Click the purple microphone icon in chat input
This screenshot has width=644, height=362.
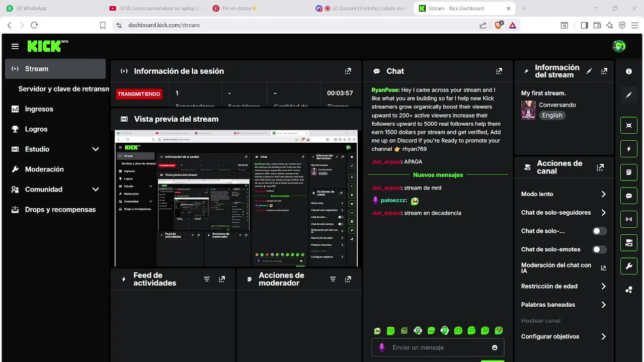(x=382, y=347)
